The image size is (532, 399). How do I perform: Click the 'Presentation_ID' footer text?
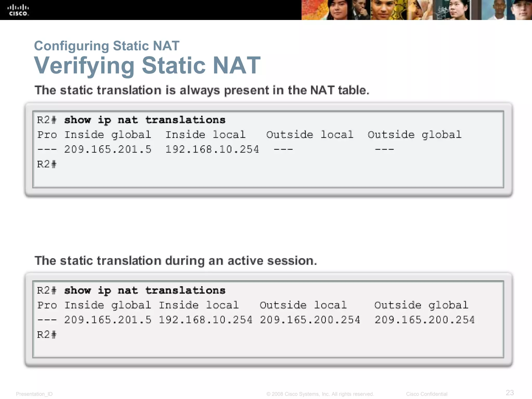tap(34, 394)
